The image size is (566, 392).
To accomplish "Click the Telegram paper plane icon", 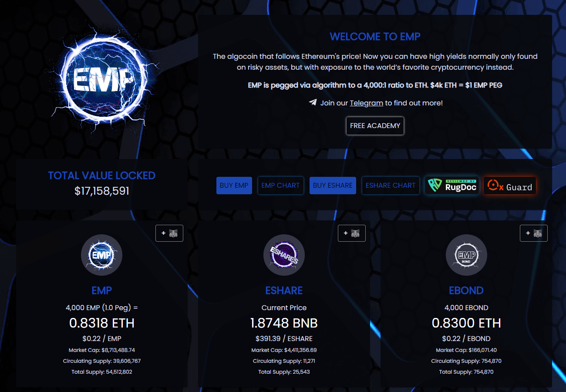I will [313, 103].
